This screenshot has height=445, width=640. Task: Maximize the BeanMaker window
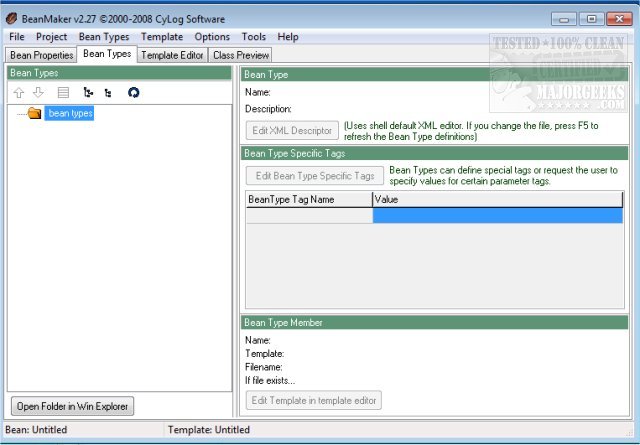[591, 19]
